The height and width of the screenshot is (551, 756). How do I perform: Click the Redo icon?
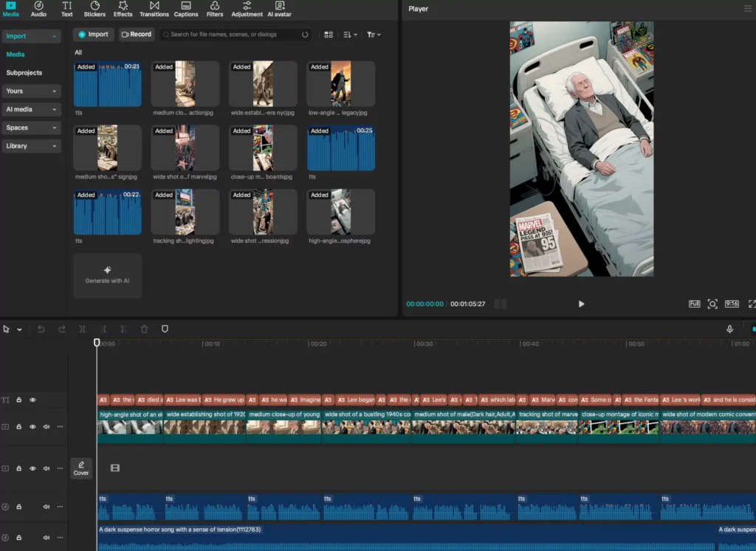click(x=62, y=330)
